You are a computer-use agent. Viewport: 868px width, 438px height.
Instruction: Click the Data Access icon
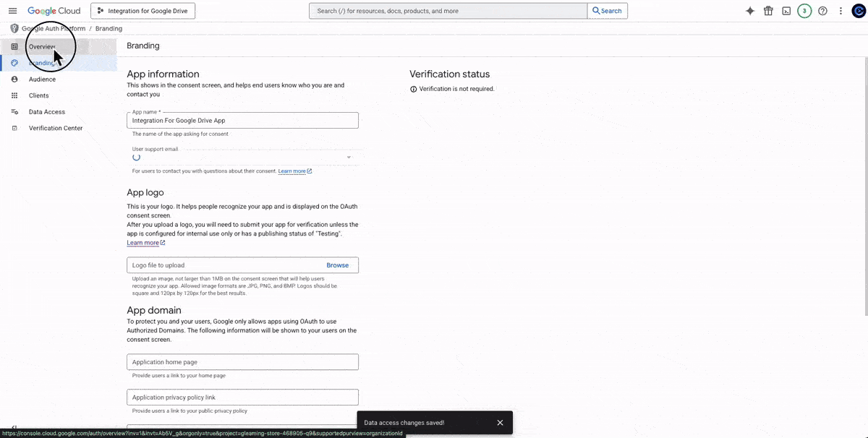point(14,112)
